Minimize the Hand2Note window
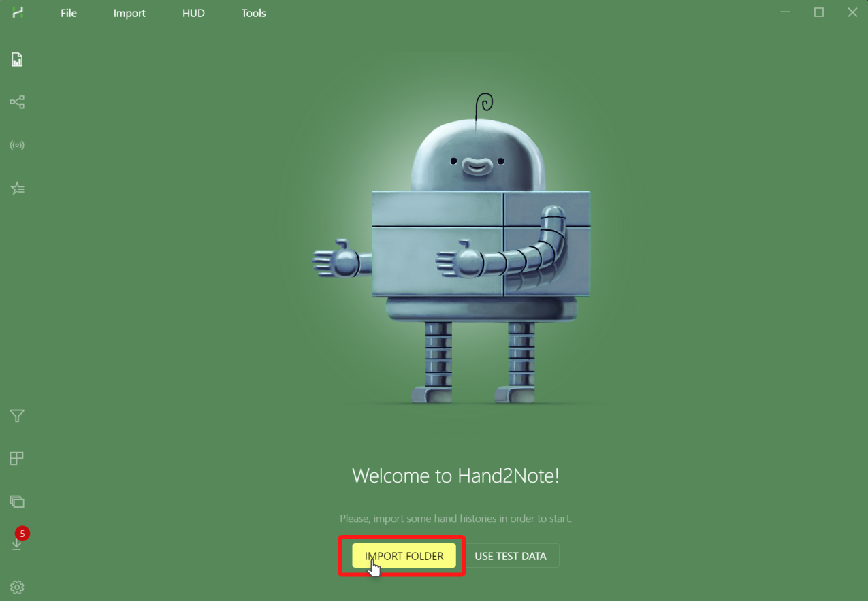Viewport: 868px width, 601px height. click(x=786, y=12)
